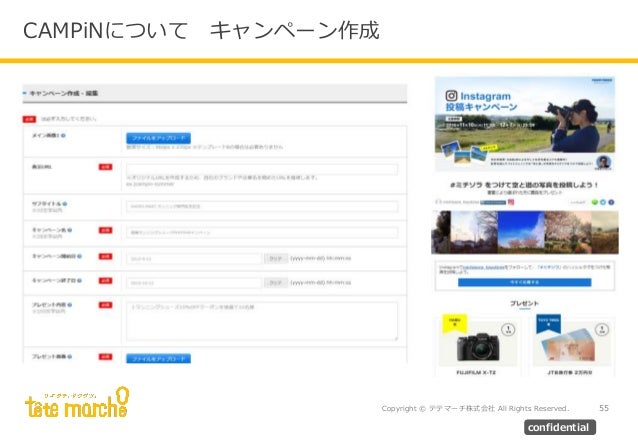Focus the キャンペーン終了日 date field
Screen dimensions: 638x442
pyautogui.click(x=194, y=283)
